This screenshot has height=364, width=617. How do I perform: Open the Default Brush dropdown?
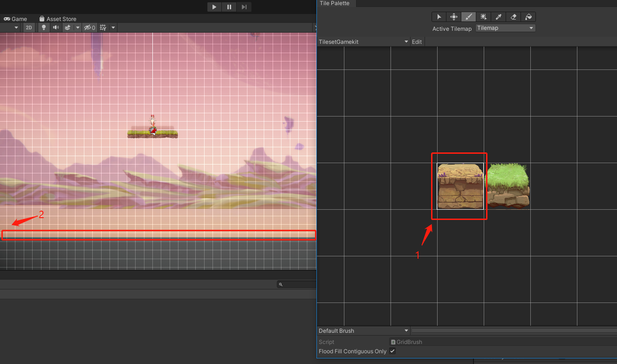coord(363,330)
